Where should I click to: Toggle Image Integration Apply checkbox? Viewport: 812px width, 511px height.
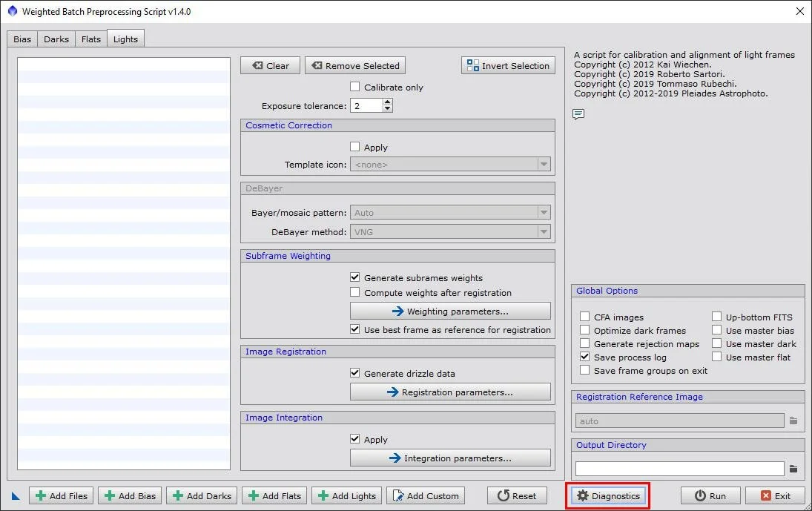(354, 439)
